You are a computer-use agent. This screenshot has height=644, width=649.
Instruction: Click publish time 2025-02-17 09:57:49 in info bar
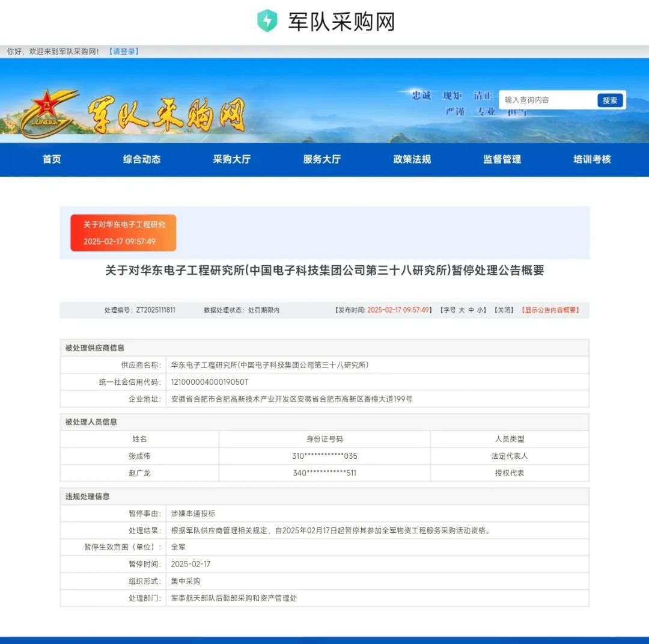398,310
